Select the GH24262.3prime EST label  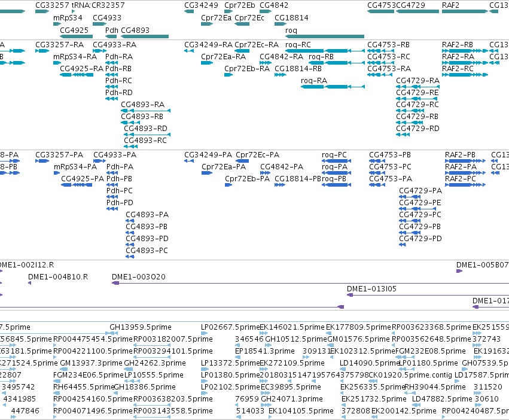coord(155,363)
